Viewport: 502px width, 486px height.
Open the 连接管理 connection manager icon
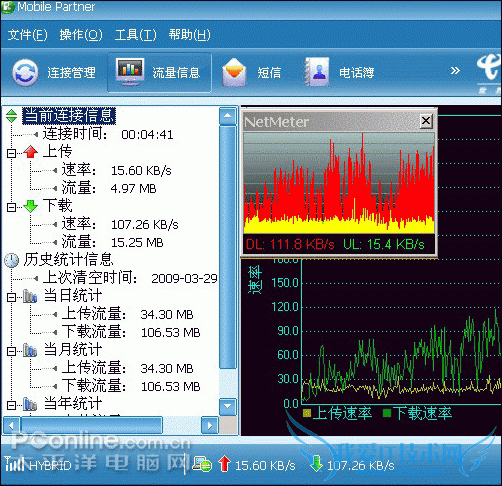[25, 72]
